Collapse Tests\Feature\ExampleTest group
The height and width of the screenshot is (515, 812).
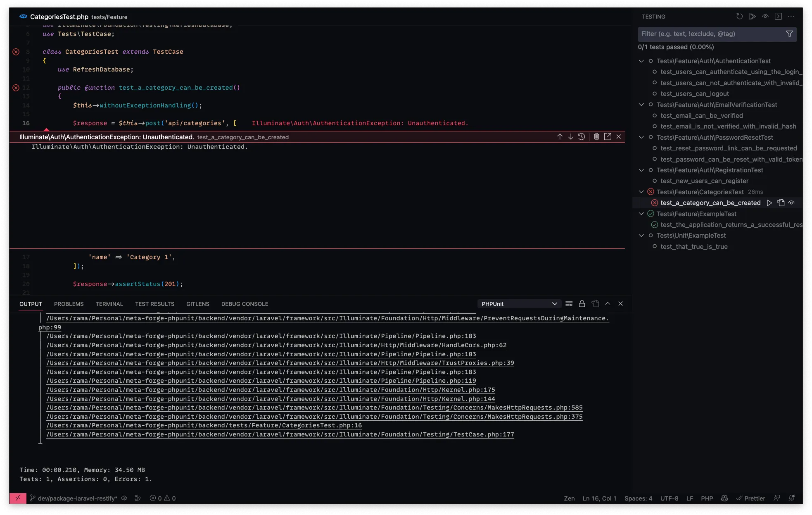pos(641,214)
